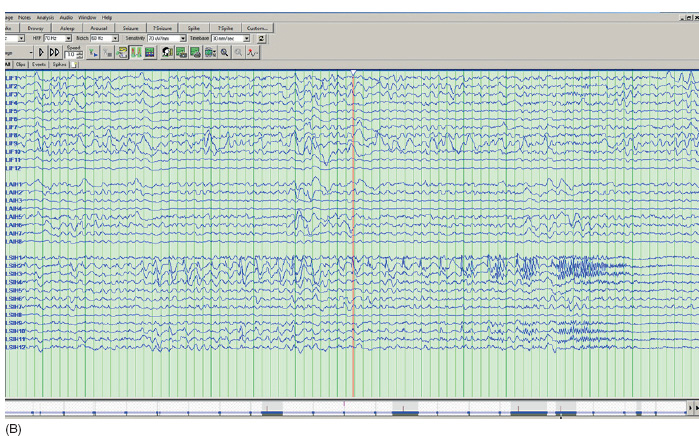Click the red waveform icon in toolbar
Screen dimensions: 699x436
[x=254, y=52]
